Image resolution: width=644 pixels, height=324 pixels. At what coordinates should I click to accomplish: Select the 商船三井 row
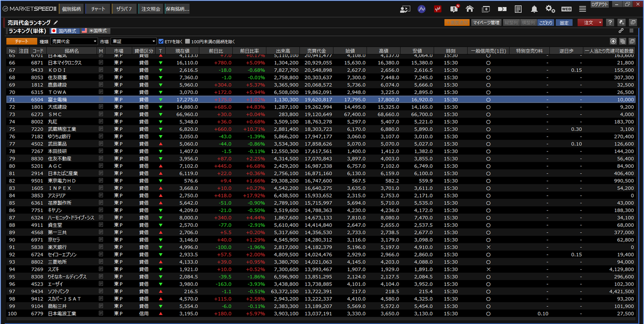tap(322, 306)
